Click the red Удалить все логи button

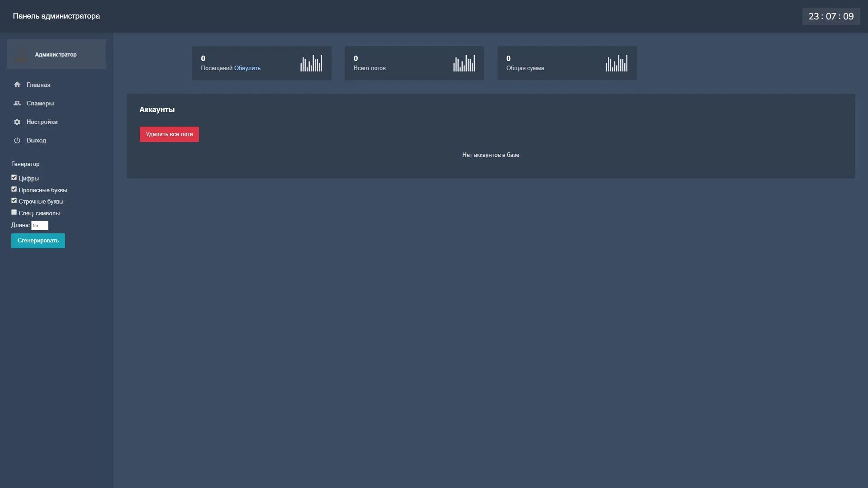coord(169,134)
